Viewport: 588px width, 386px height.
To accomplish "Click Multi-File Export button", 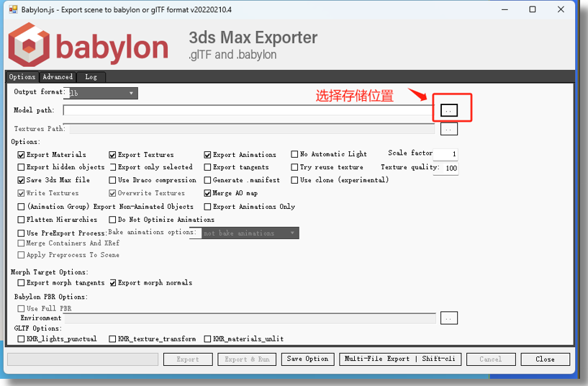I will coord(400,359).
